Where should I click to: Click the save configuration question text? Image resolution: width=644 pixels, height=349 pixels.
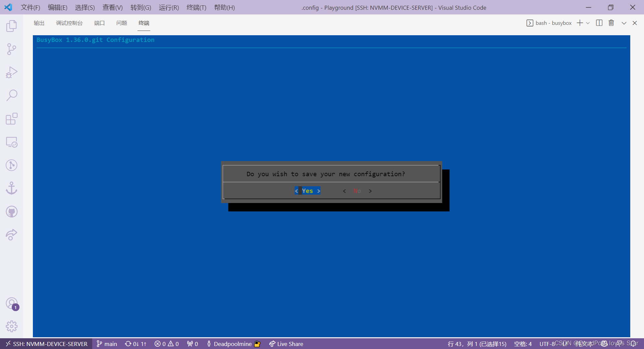pyautogui.click(x=326, y=174)
